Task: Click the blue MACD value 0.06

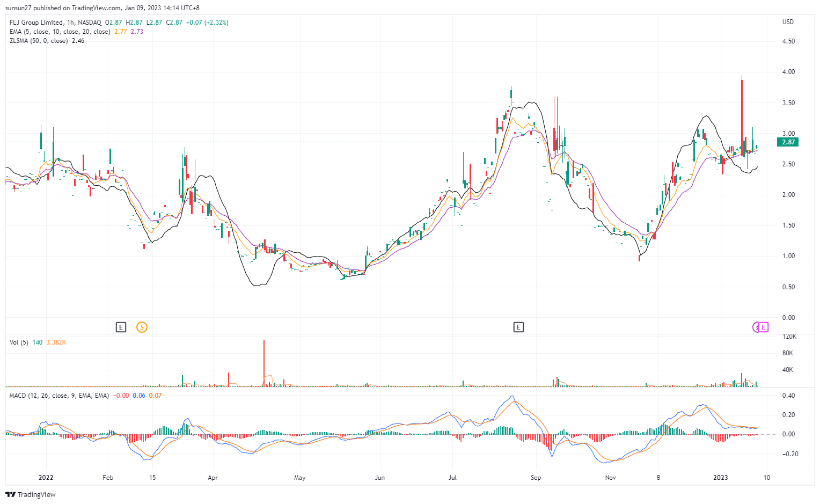Action: [x=139, y=396]
